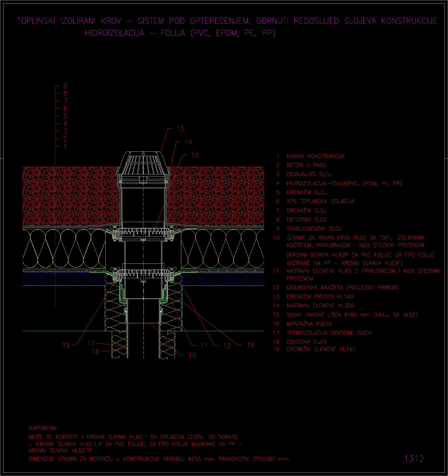The width and height of the screenshot is (448, 476).
Task: Select legend entry 4 'HIDROIZOLACIJA-FOLIJA(PVC, EPDM, PE, PP)'
Action: 344,184
